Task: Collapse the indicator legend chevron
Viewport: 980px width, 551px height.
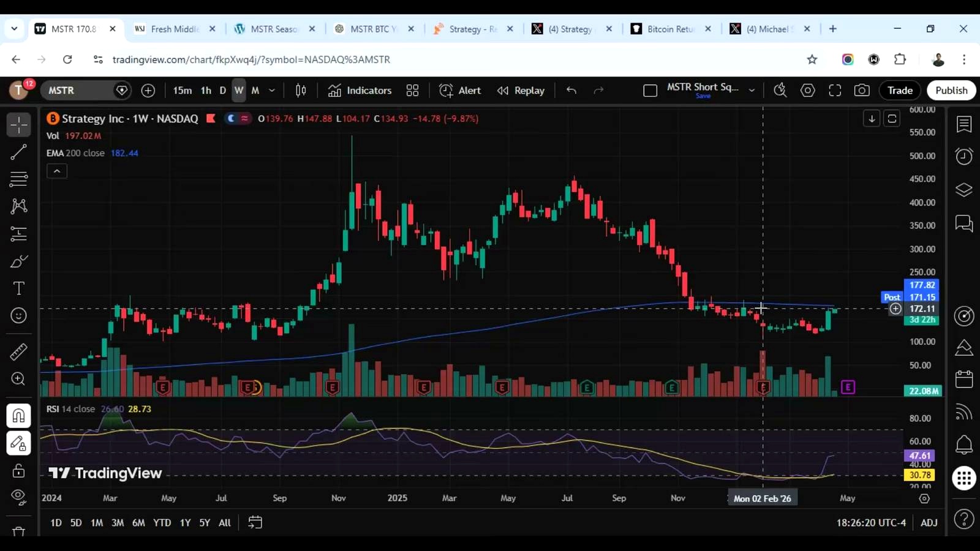Action: (57, 171)
